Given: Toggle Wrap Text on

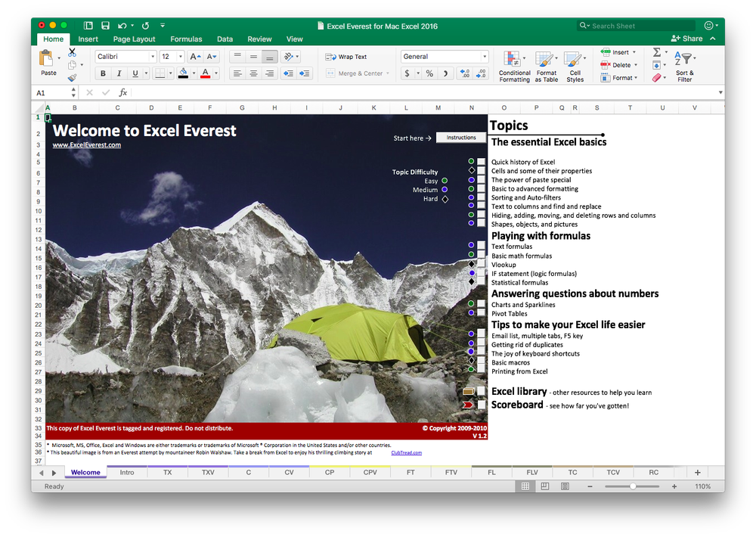Looking at the screenshot, I should 348,56.
